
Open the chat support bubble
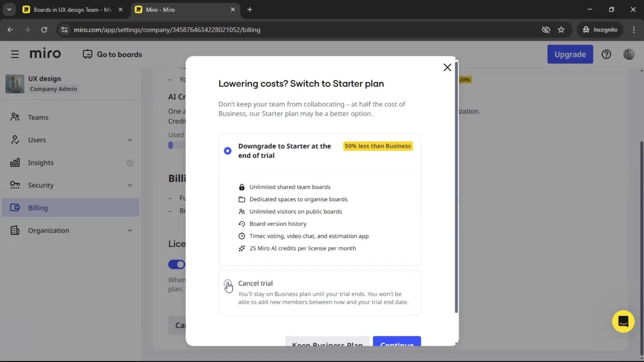623,321
